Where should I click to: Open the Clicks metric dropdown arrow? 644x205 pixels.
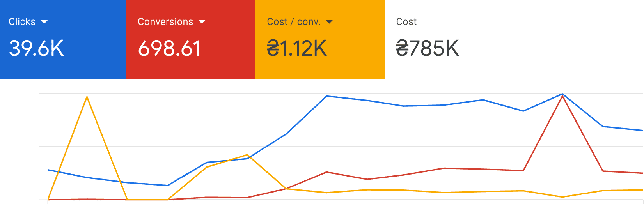pyautogui.click(x=44, y=22)
